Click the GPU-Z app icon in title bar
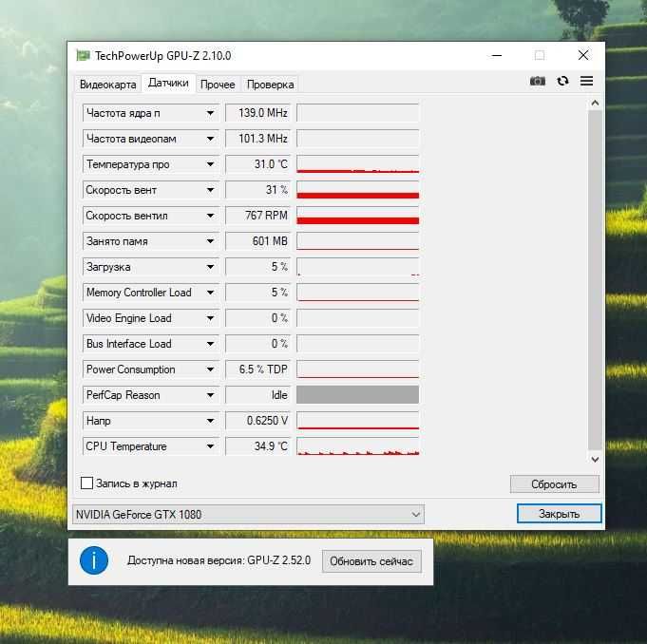 [83, 55]
